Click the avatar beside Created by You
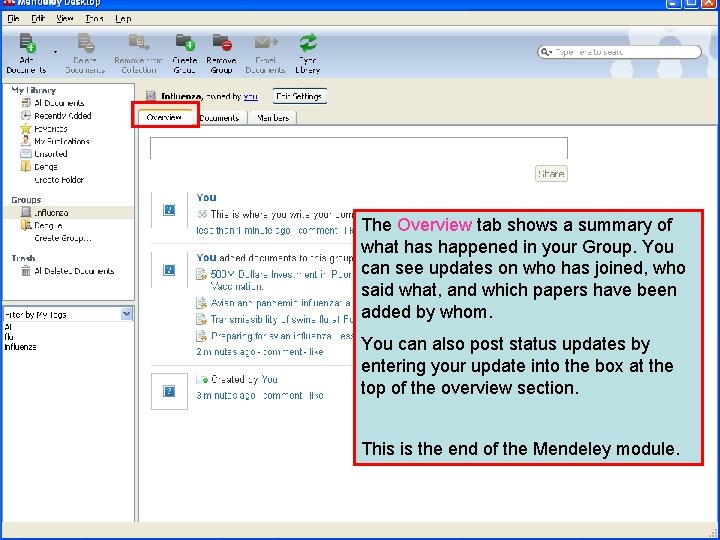This screenshot has height=540, width=720. coord(169,391)
